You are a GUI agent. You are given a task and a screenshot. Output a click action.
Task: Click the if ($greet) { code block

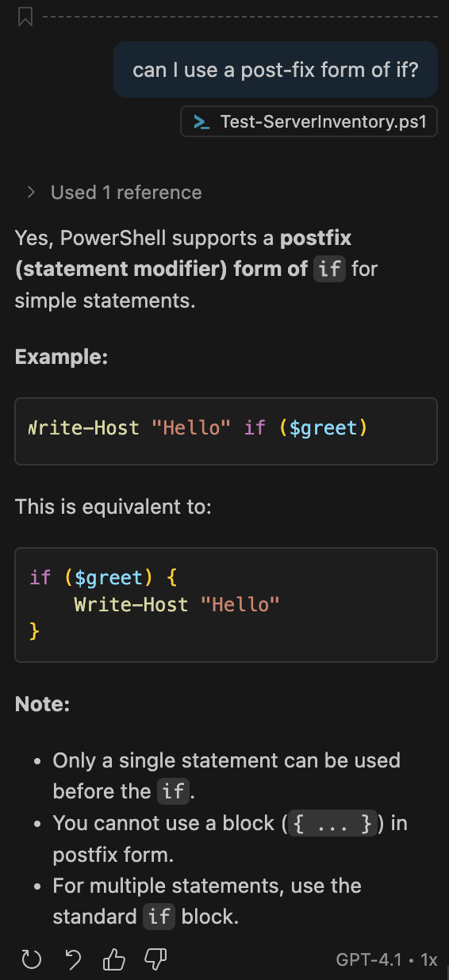(226, 604)
